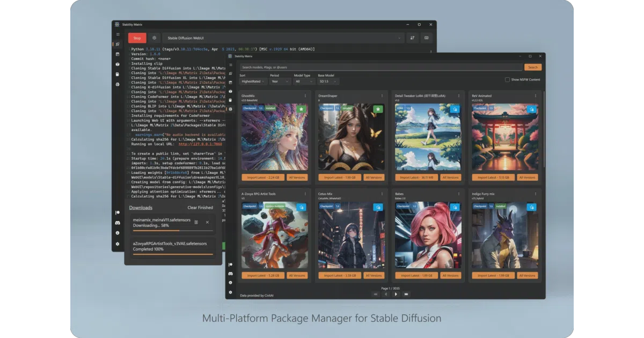Screen dimensions: 644x338
Task: Open launch options gear beside Stop button
Action: [155, 38]
